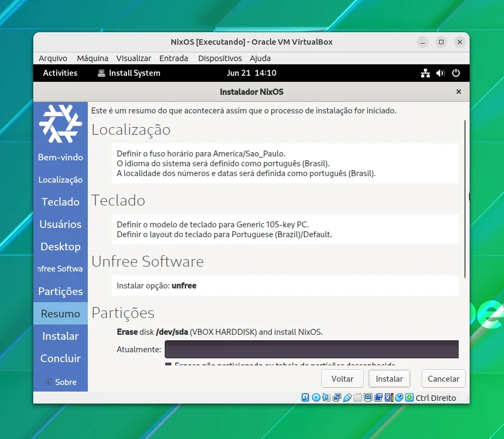Select the Partições step in the sidebar
This screenshot has width=504, height=439.
(x=61, y=291)
